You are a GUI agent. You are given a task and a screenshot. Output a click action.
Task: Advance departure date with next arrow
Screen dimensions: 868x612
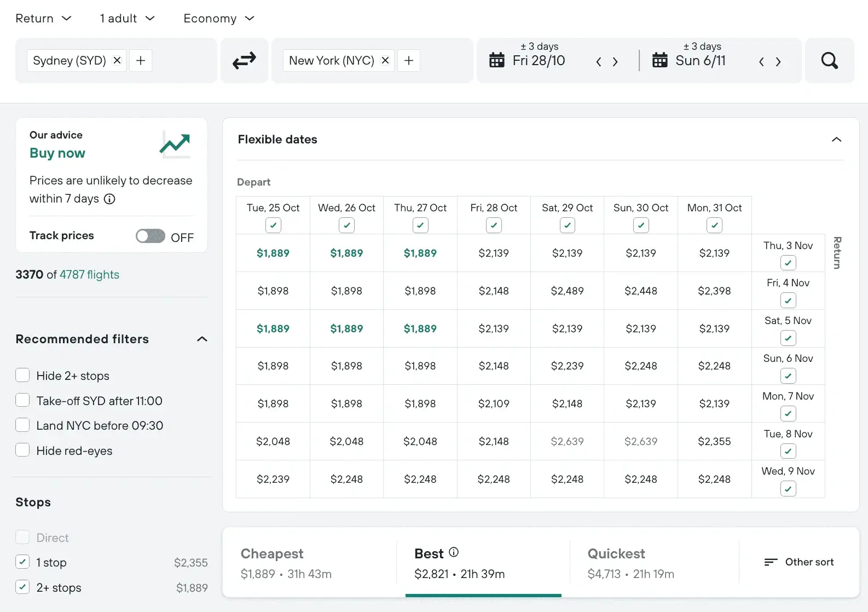pos(615,62)
